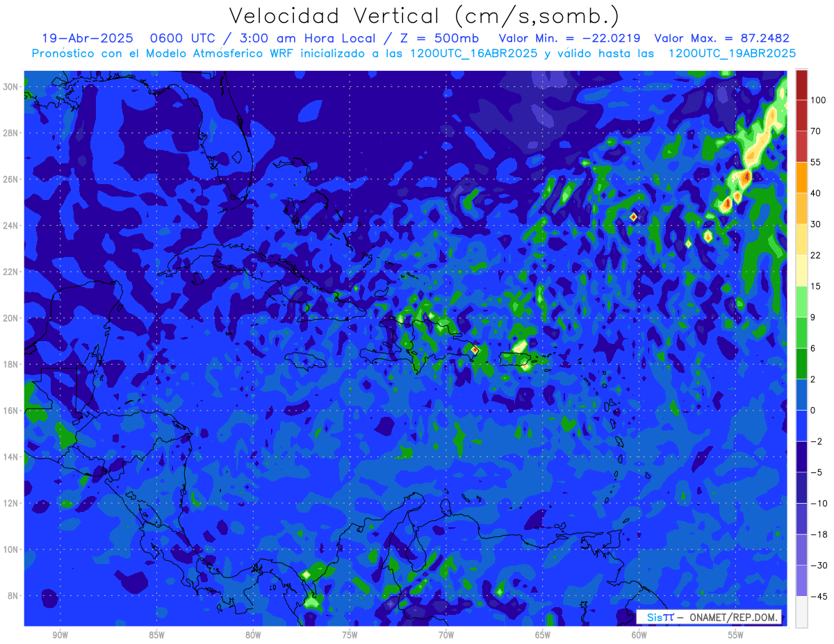834x644 pixels.
Task: Click the colorbar value "-45"
Action: tap(818, 596)
